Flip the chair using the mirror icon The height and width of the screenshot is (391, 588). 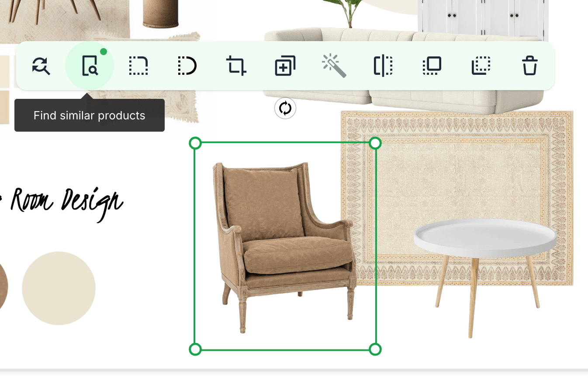[383, 66]
